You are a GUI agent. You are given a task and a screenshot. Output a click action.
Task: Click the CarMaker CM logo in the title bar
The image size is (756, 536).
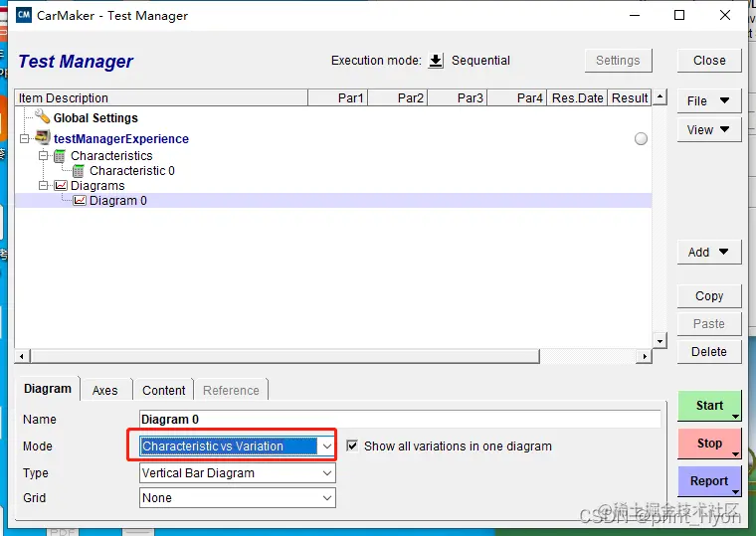coord(24,15)
